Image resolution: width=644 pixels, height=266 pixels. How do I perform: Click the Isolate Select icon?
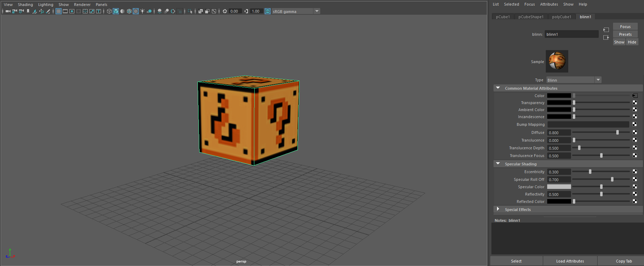point(190,11)
